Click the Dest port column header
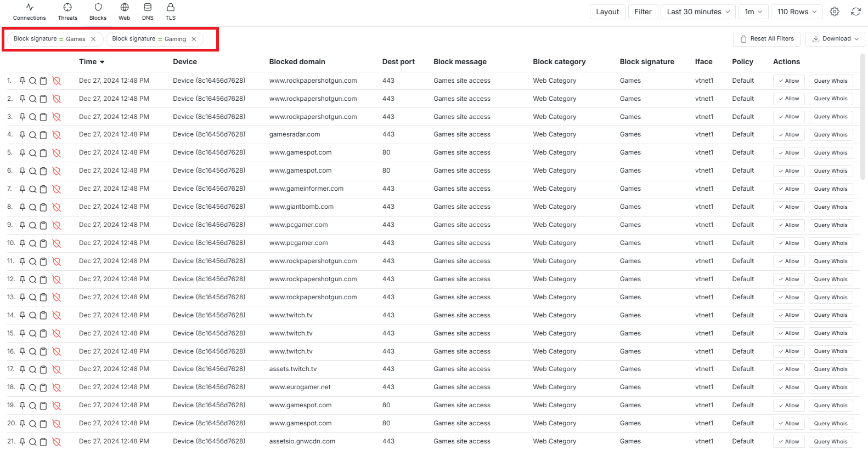 click(x=398, y=62)
